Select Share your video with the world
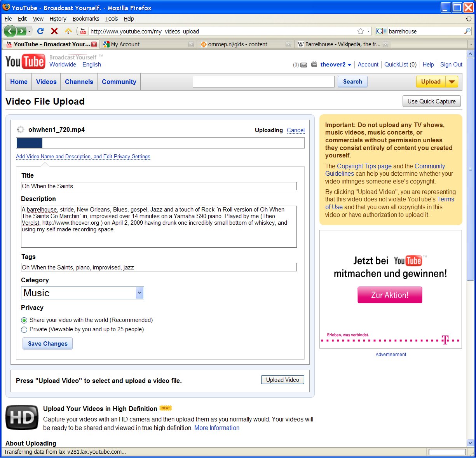The image size is (476, 458). 24,320
